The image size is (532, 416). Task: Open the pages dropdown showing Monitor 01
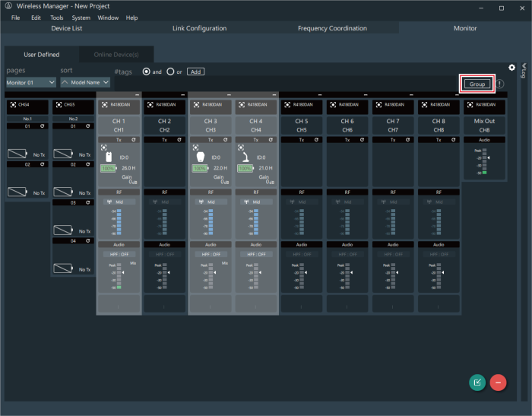point(31,82)
